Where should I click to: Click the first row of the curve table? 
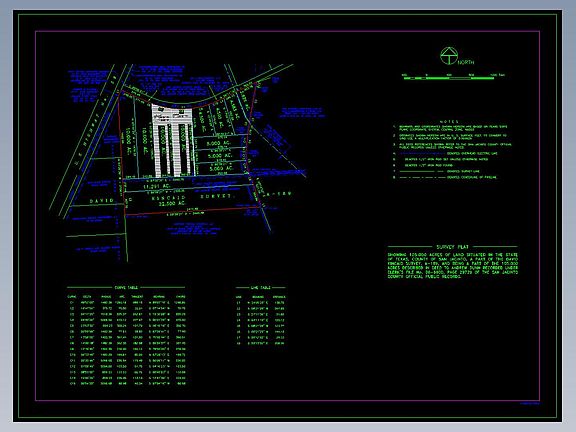tap(127, 303)
